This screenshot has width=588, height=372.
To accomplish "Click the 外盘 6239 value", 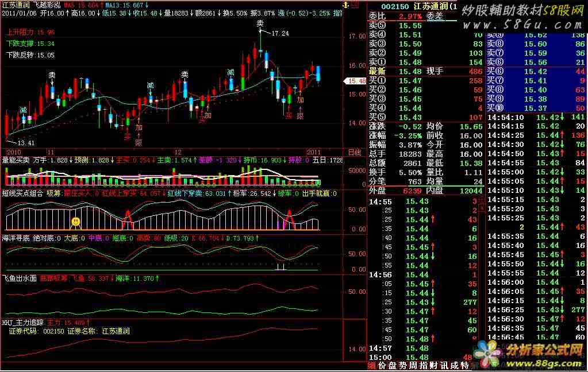I will [412, 191].
